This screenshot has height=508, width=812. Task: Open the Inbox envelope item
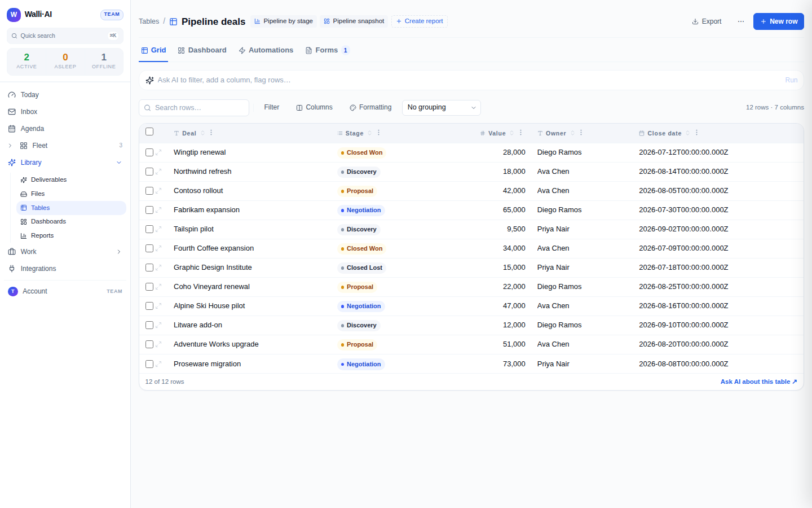65,112
